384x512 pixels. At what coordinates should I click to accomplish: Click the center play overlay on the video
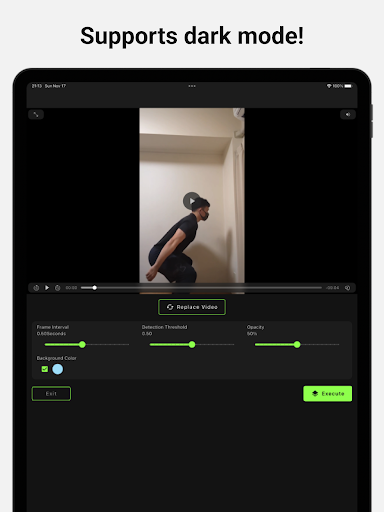pos(191,201)
